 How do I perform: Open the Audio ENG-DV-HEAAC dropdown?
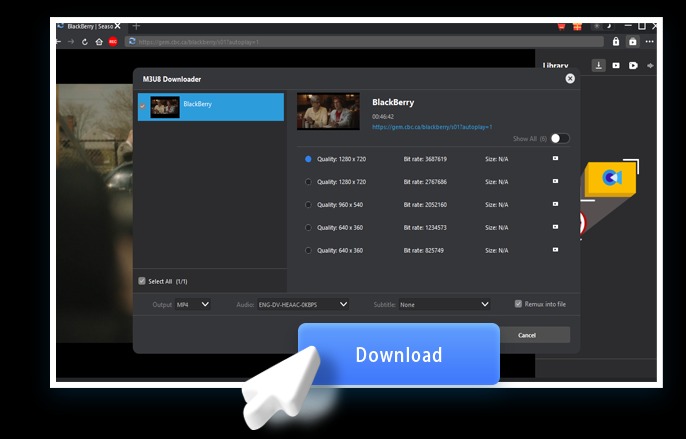coord(303,304)
